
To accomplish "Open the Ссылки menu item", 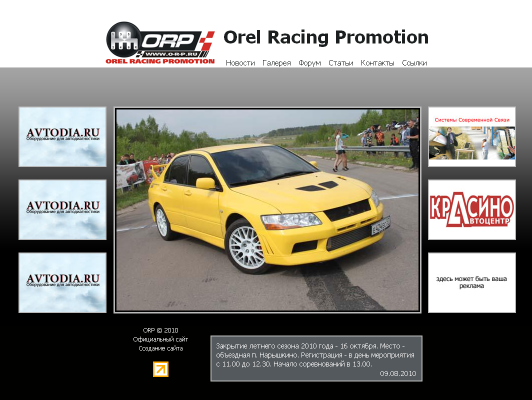I will (x=414, y=63).
